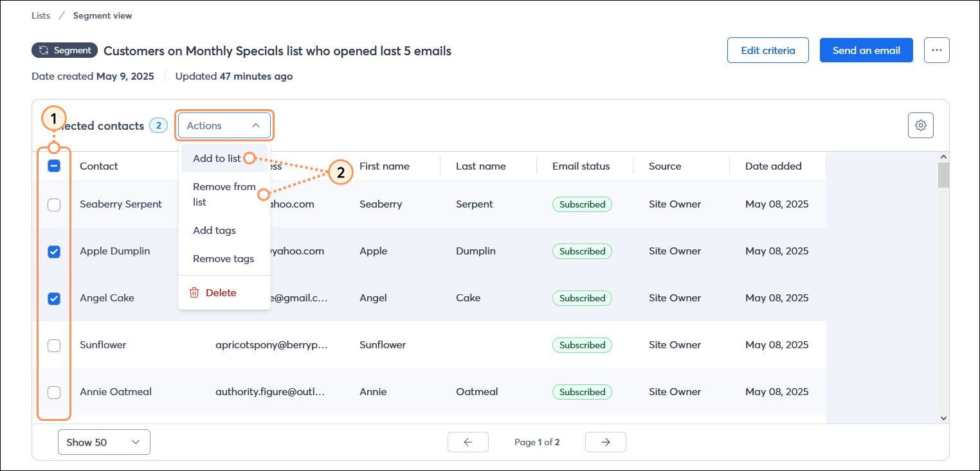The width and height of the screenshot is (980, 471).
Task: Open the Lists breadcrumb link
Action: pyautogui.click(x=41, y=15)
